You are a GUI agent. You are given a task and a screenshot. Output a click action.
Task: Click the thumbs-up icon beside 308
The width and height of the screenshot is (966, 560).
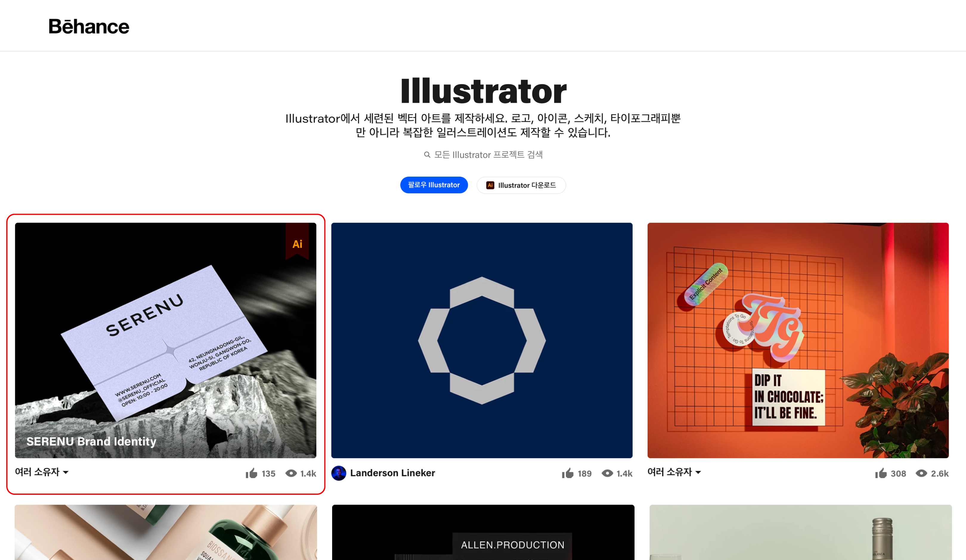pos(881,473)
